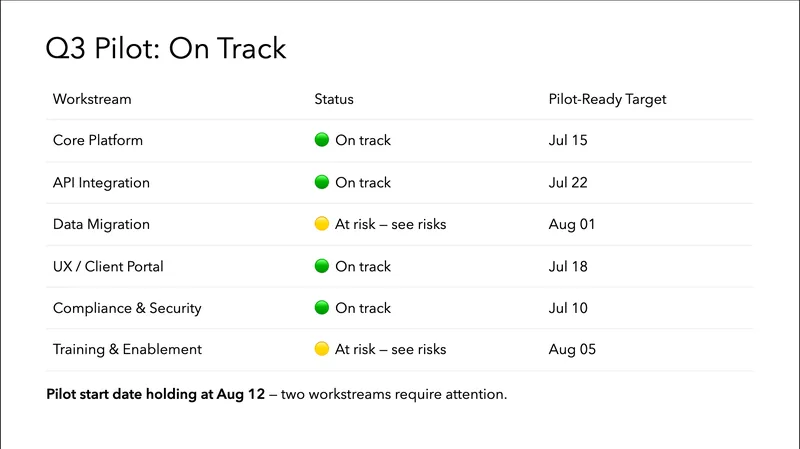Click the bold "Pilot start date holding at Aug 12" text

click(x=156, y=394)
